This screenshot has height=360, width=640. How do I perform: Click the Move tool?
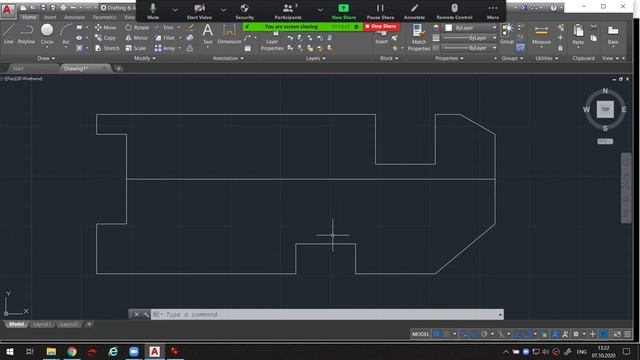point(106,27)
